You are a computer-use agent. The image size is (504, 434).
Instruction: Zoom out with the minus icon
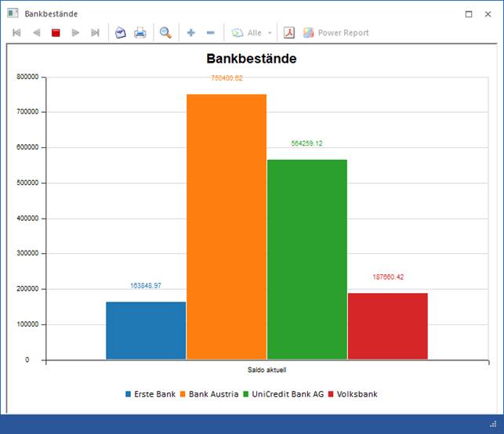(x=210, y=33)
